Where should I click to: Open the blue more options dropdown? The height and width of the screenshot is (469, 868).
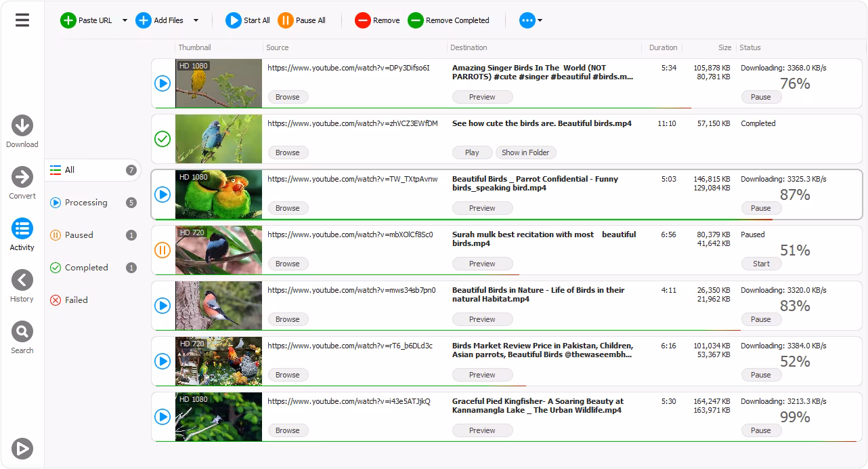pyautogui.click(x=530, y=20)
